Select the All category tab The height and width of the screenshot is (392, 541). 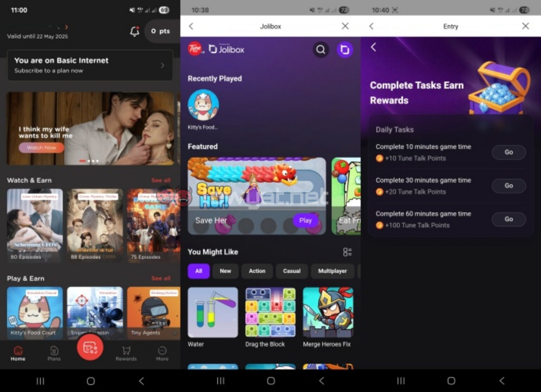coord(198,271)
